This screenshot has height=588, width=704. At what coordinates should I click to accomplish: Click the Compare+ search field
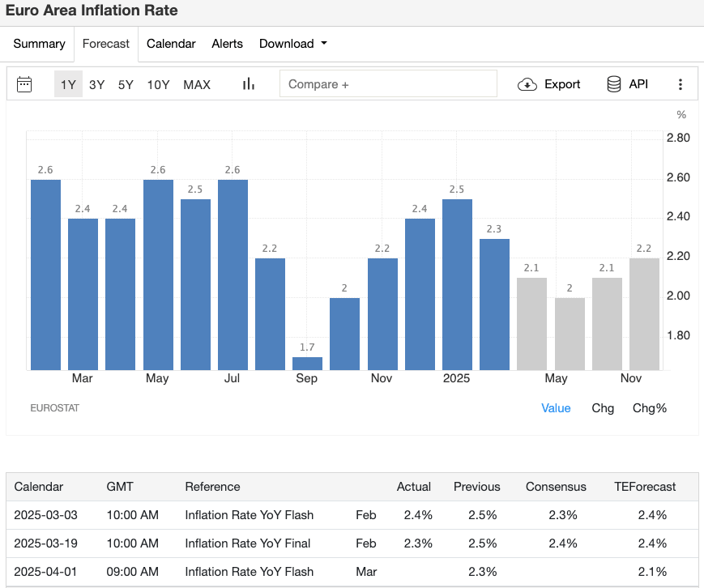(388, 83)
